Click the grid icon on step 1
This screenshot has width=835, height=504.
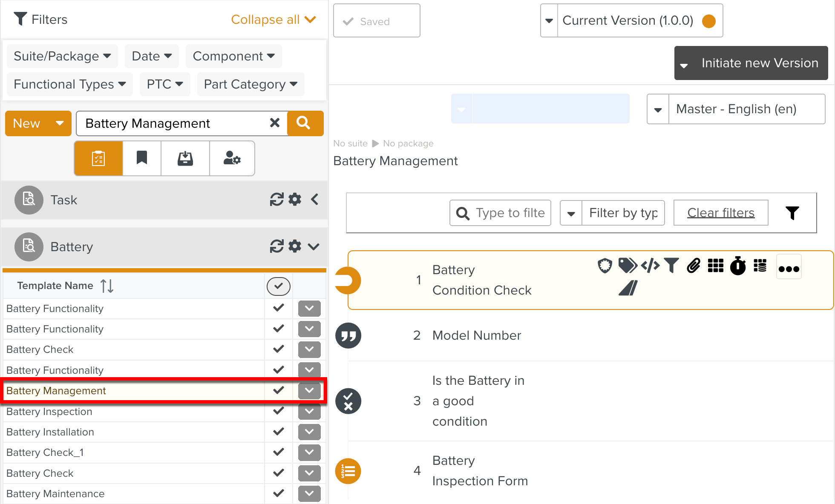tap(716, 266)
